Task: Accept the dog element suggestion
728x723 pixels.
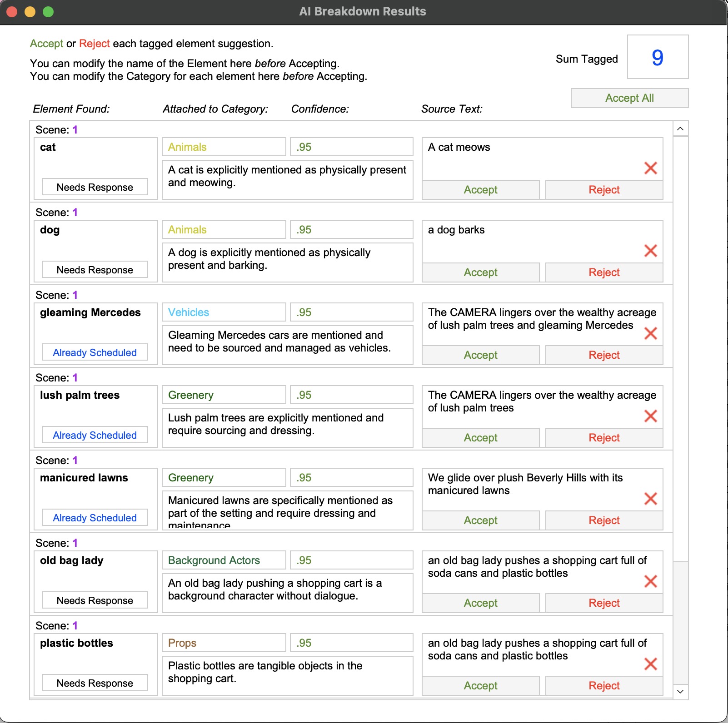Action: click(481, 272)
